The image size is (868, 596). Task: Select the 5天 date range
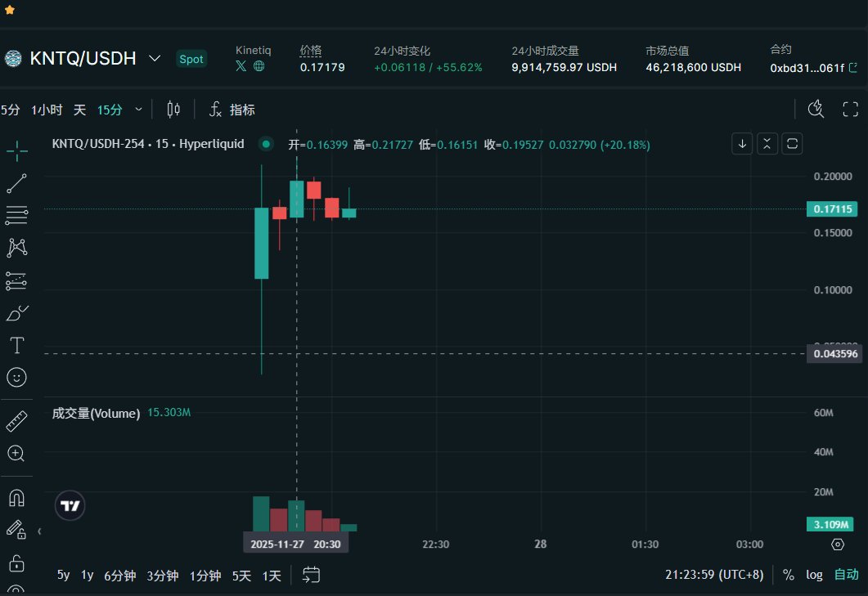241,576
